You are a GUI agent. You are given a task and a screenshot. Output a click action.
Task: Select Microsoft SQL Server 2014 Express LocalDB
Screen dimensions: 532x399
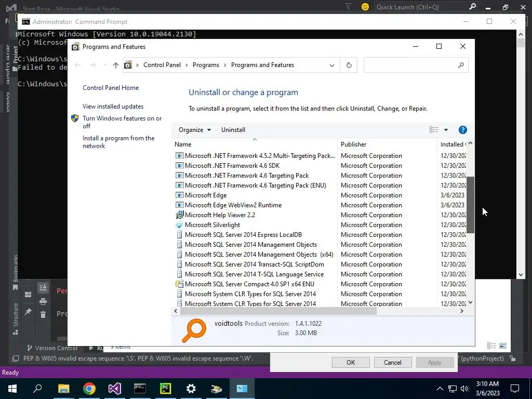[x=243, y=234]
